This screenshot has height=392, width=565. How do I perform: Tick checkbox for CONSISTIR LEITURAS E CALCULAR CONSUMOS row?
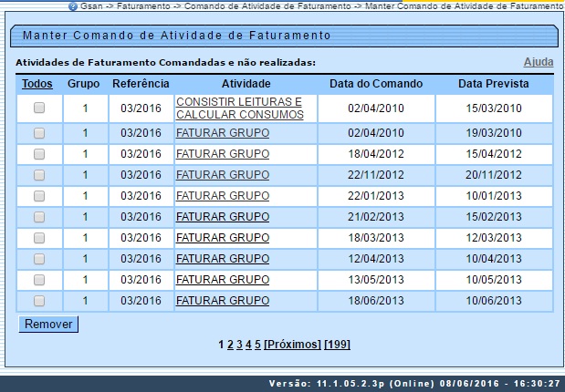point(39,108)
